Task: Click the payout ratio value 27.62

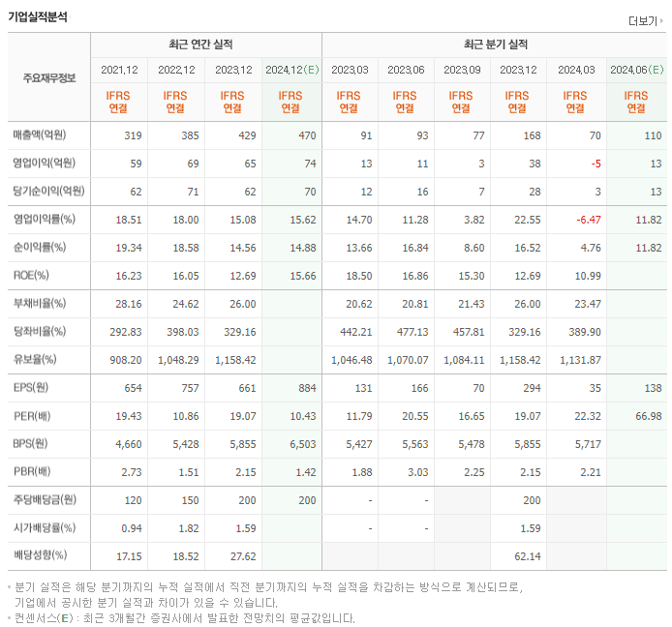Action: (x=243, y=556)
